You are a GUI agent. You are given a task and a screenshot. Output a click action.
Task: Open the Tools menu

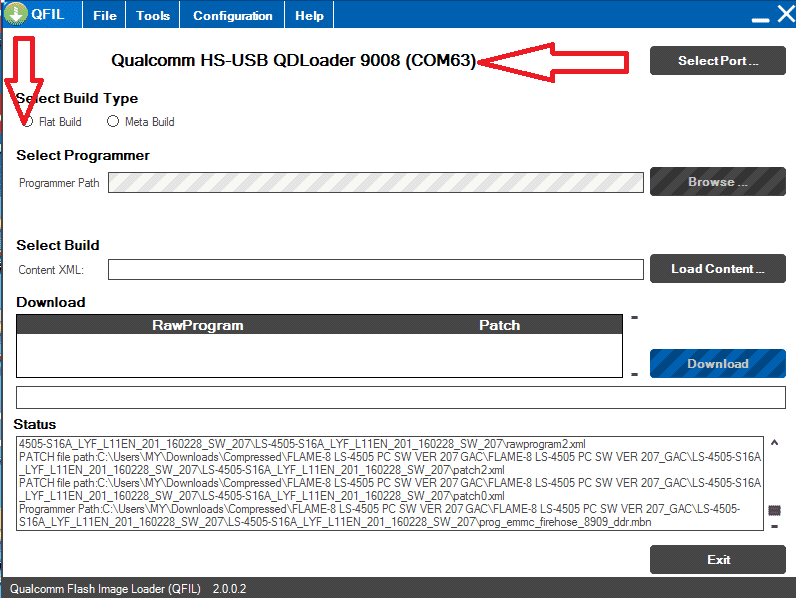click(x=153, y=15)
